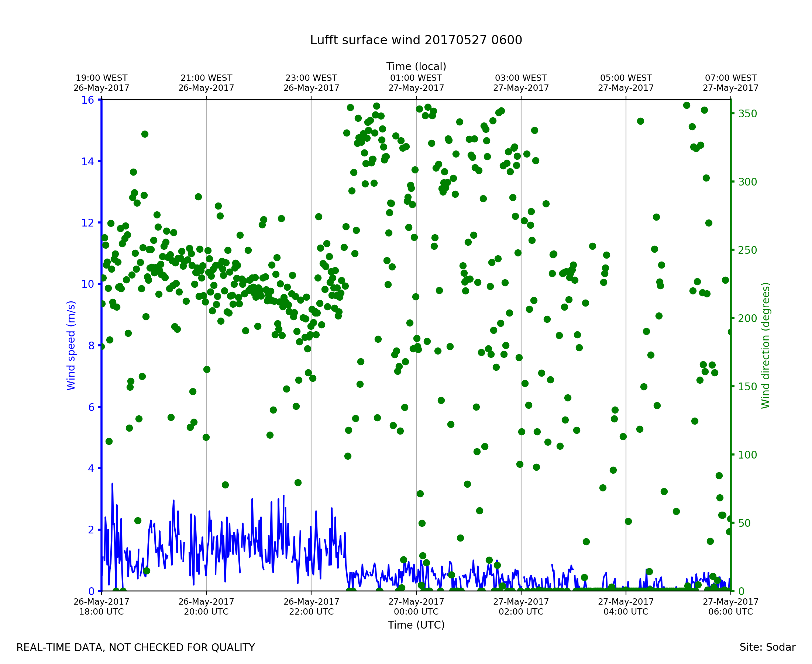This screenshot has width=812, height=664.
Task: Click the 'Wind direction (degrees)' axis label
Action: (x=765, y=345)
